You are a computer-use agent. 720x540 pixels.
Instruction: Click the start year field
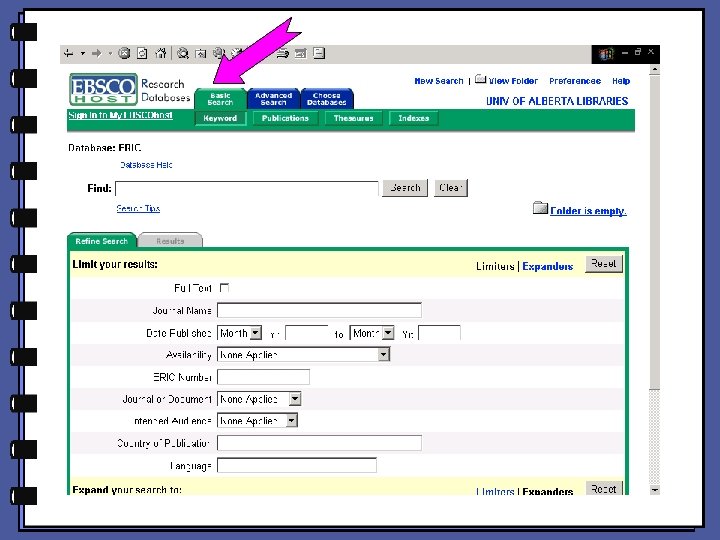(x=307, y=333)
